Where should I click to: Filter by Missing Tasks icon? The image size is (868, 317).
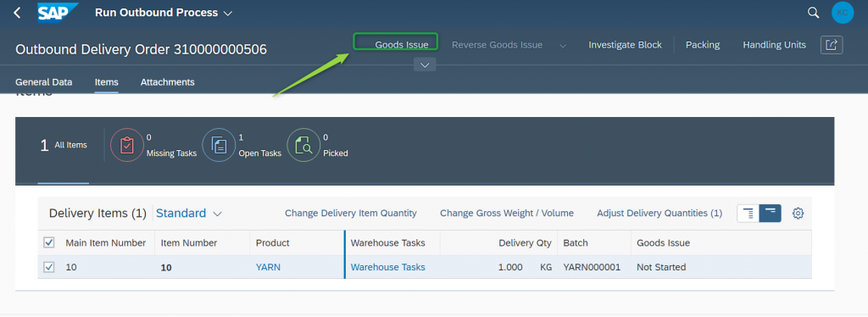127,146
